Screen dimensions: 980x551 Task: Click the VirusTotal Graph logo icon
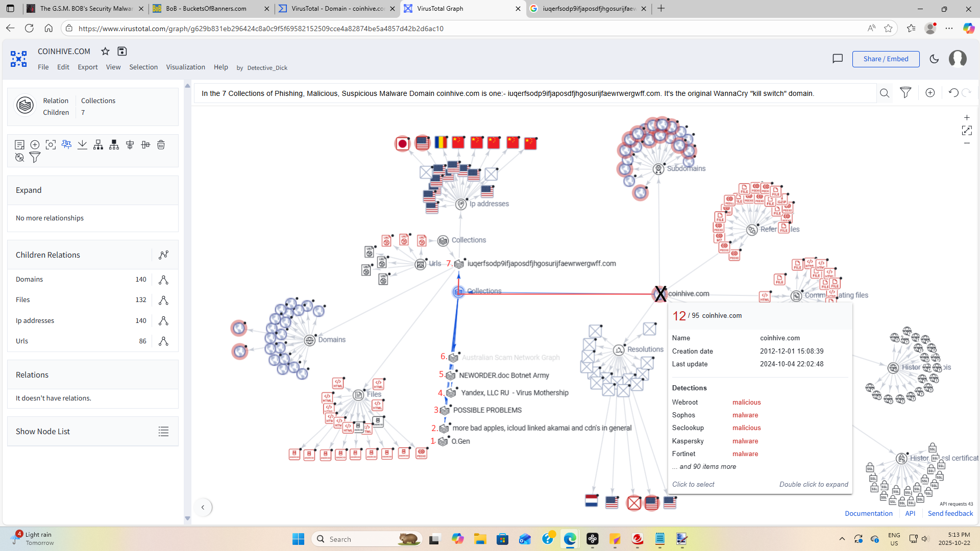[x=19, y=59]
